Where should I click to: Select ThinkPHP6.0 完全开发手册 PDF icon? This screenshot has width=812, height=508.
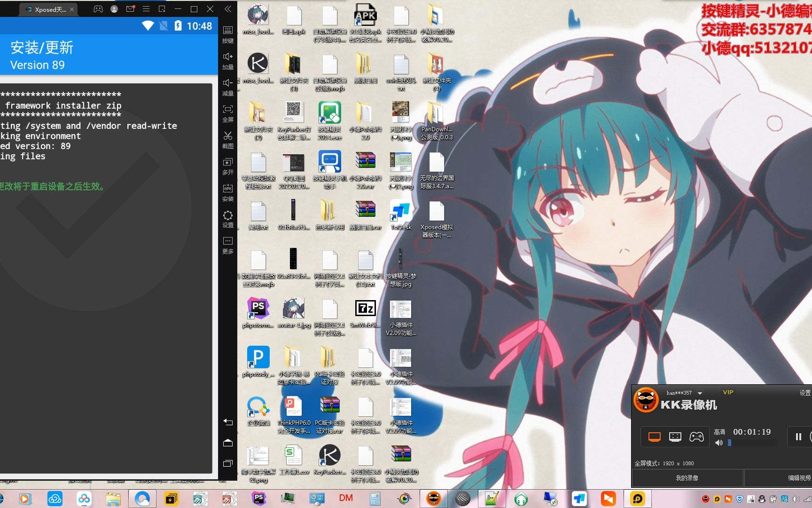coord(294,415)
